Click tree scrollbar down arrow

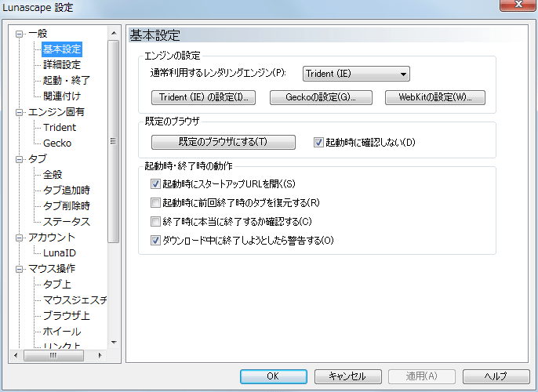[x=114, y=343]
